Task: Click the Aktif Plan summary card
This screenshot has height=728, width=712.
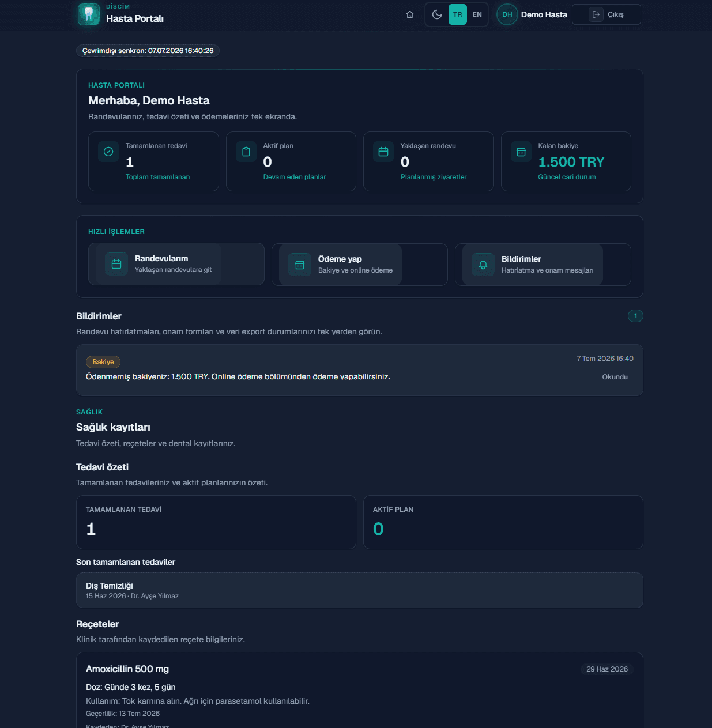Action: (x=503, y=522)
